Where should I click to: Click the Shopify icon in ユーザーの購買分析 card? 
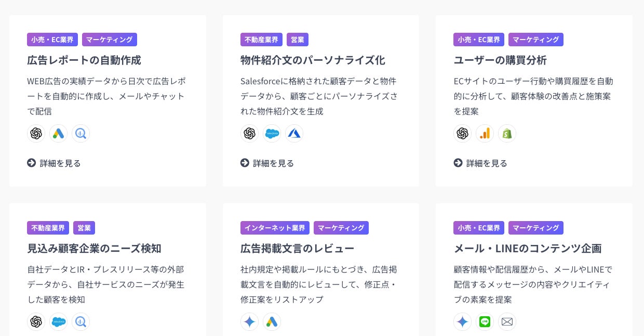pyautogui.click(x=507, y=134)
